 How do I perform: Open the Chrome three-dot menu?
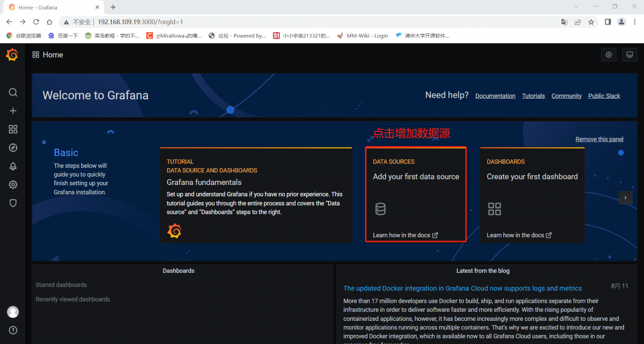635,22
